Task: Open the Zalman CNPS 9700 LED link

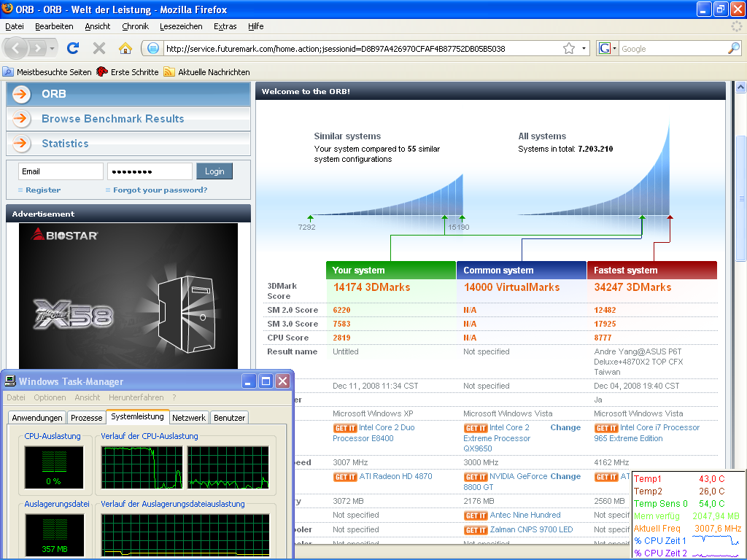Action: [531, 529]
